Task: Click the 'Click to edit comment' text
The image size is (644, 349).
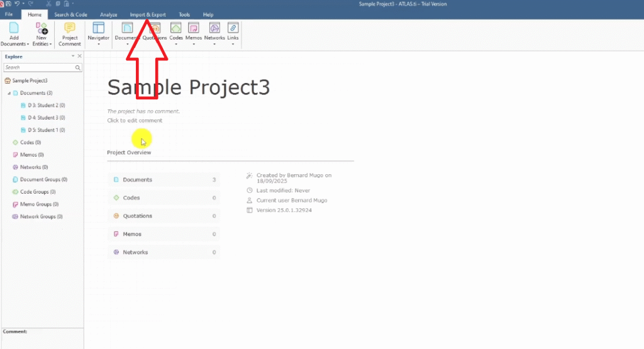Action: pyautogui.click(x=135, y=120)
